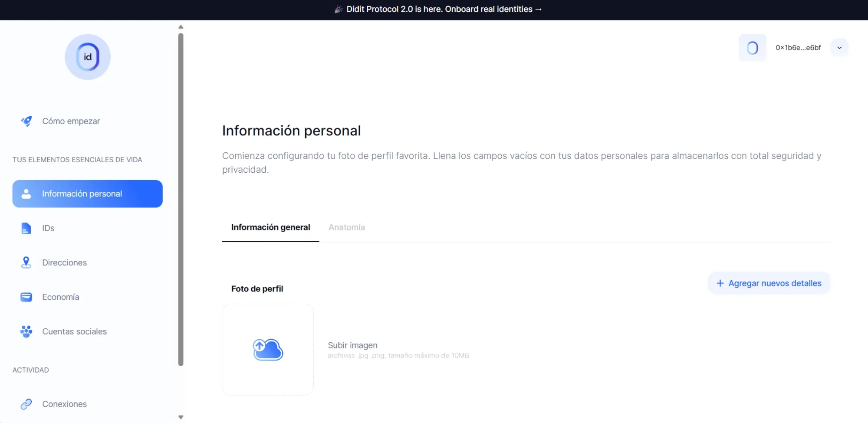Click Agregar nuevos detalles button
This screenshot has width=868, height=423.
769,283
